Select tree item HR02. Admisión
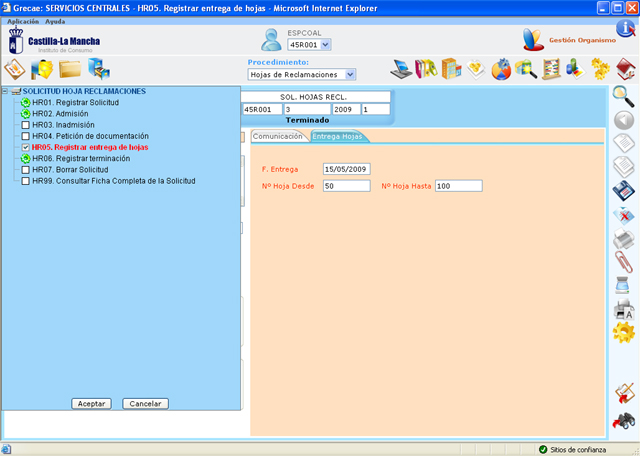640x456 pixels. (x=60, y=113)
